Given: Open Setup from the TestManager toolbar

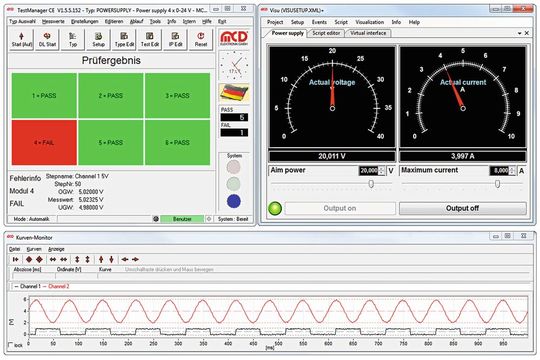Looking at the screenshot, I should [x=98, y=39].
